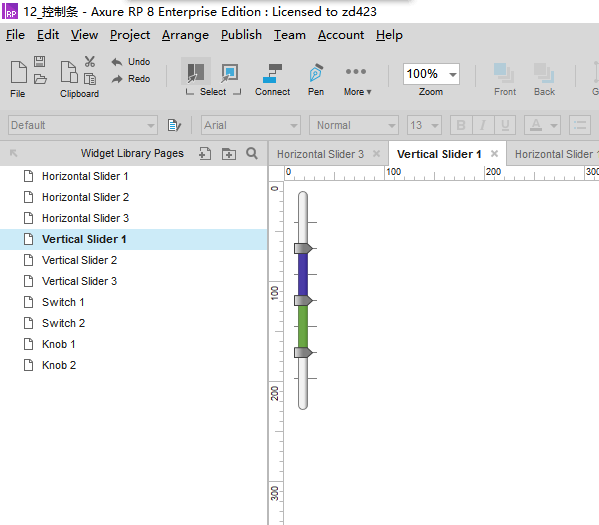
Task: Click the search pages magnifier icon
Action: coord(252,153)
